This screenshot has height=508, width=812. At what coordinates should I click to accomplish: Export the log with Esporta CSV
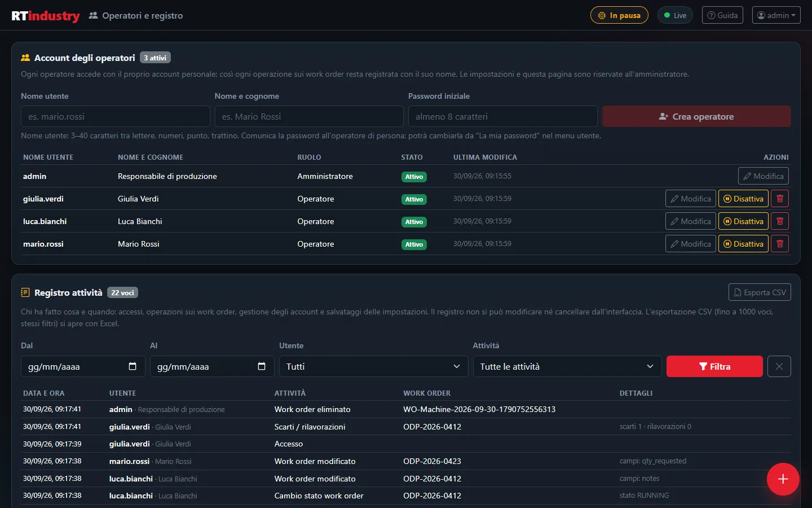click(760, 292)
